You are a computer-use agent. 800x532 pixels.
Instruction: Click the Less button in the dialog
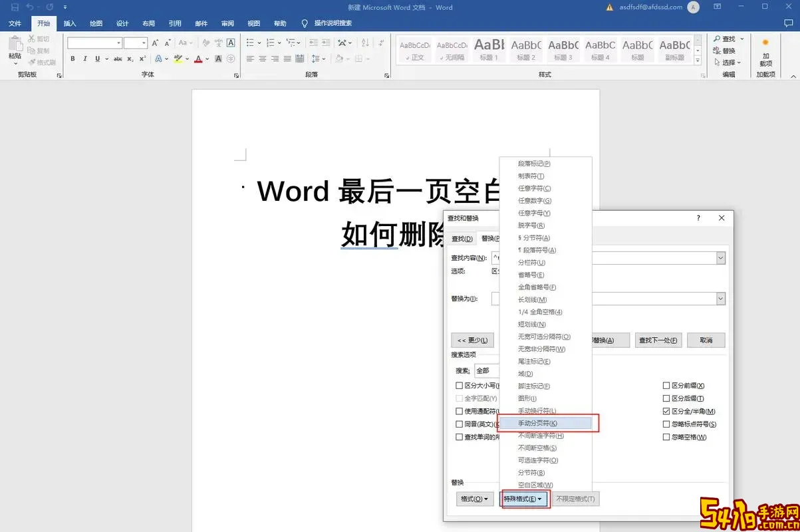(x=472, y=340)
